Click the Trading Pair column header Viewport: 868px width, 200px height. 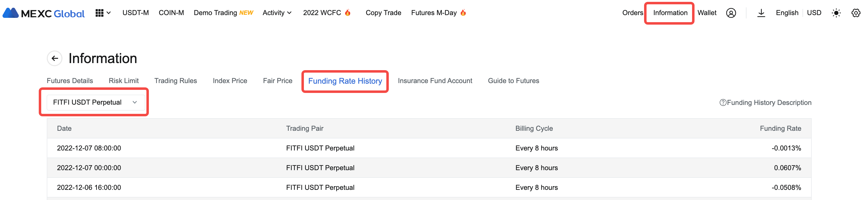point(305,129)
